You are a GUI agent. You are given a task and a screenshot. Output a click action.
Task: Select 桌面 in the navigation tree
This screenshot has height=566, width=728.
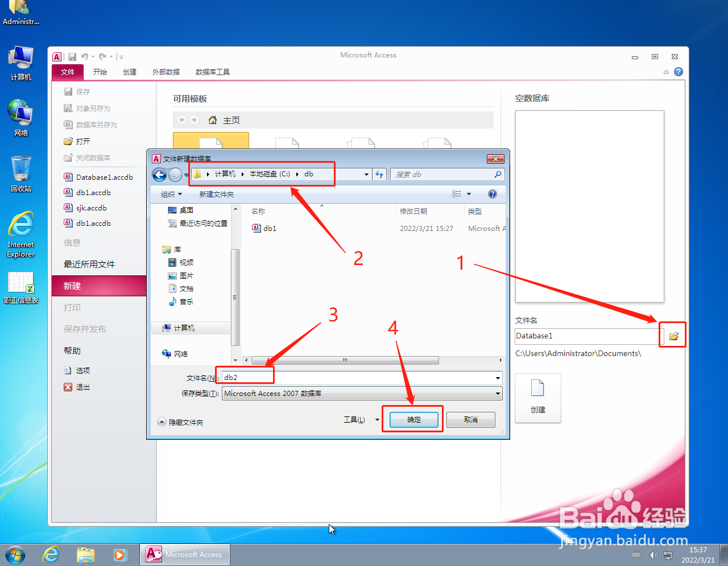(181, 210)
